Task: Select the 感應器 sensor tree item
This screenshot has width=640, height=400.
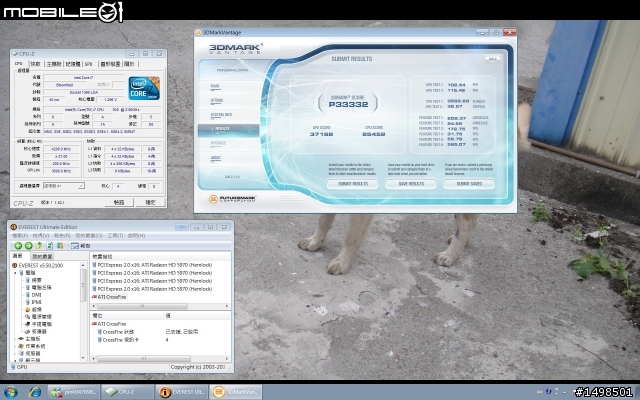Action: click(x=36, y=331)
